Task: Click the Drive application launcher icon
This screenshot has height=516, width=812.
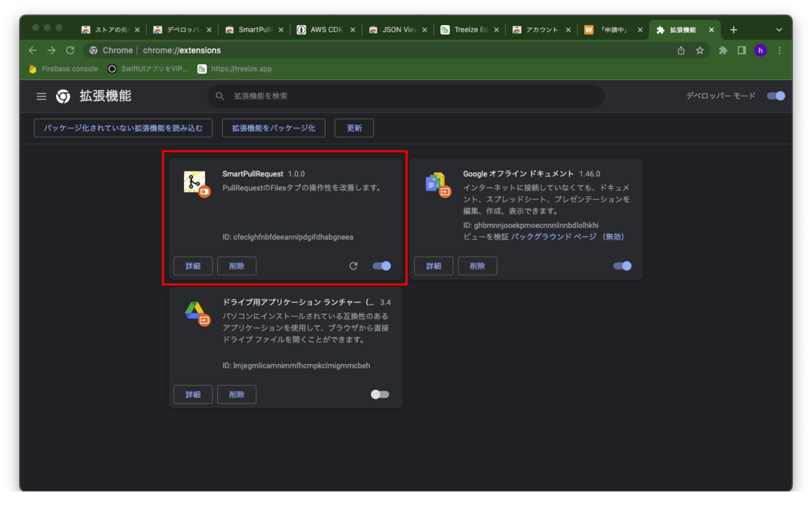Action: click(196, 312)
